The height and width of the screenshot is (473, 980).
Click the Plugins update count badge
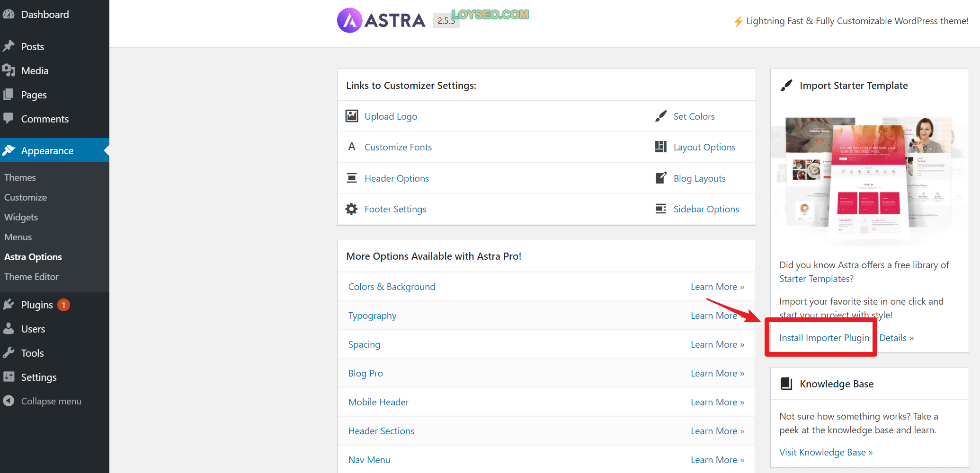63,305
